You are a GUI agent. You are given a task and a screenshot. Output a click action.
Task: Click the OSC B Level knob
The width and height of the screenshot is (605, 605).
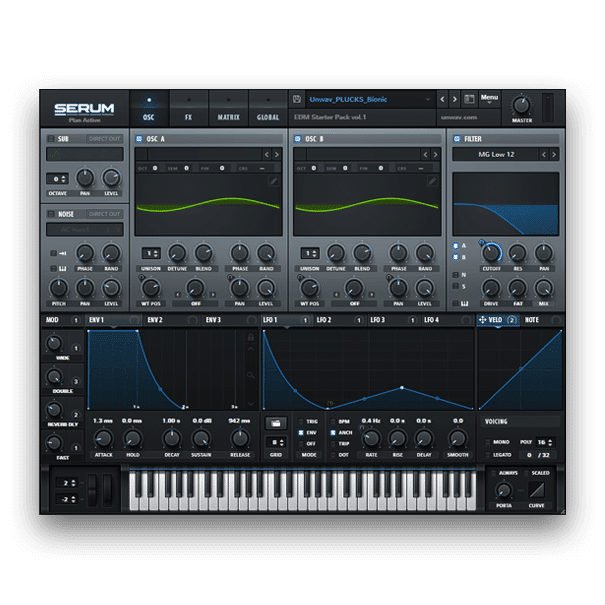[x=424, y=288]
